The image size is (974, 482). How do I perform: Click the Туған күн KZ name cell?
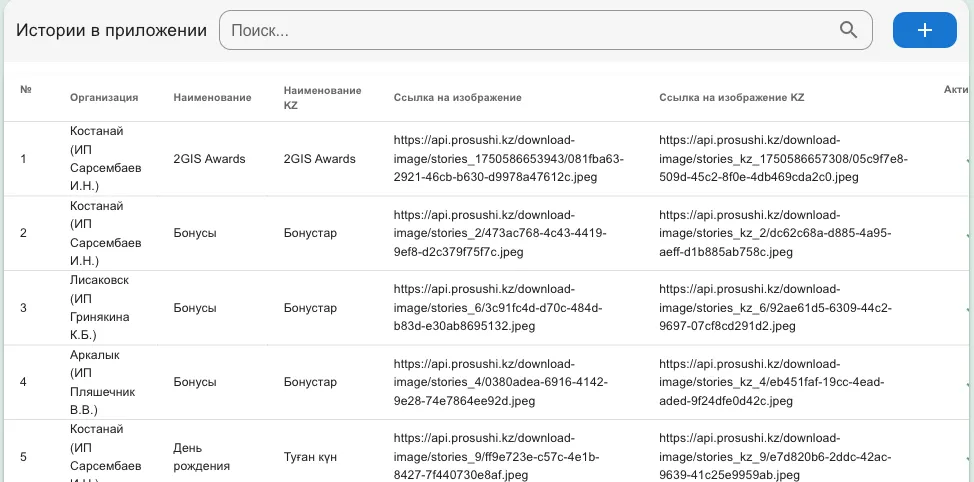click(x=310, y=457)
